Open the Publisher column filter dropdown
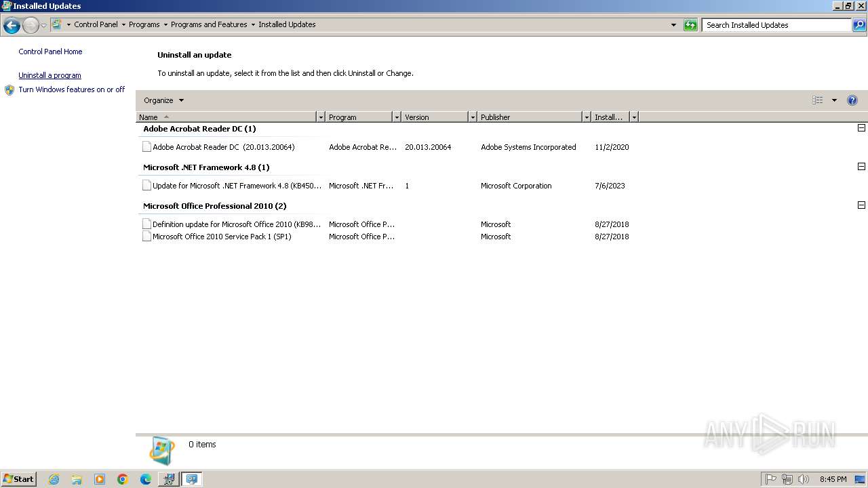This screenshot has height=488, width=868. coord(587,117)
